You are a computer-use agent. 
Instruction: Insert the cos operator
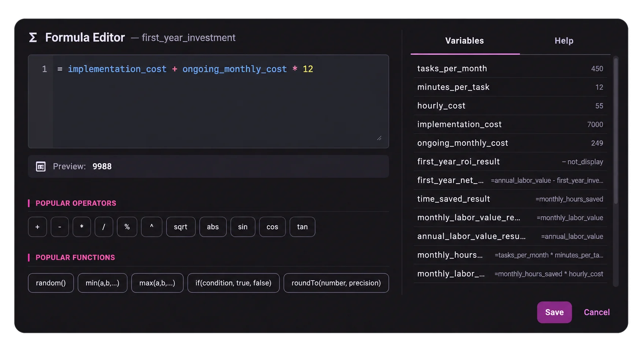tap(272, 227)
